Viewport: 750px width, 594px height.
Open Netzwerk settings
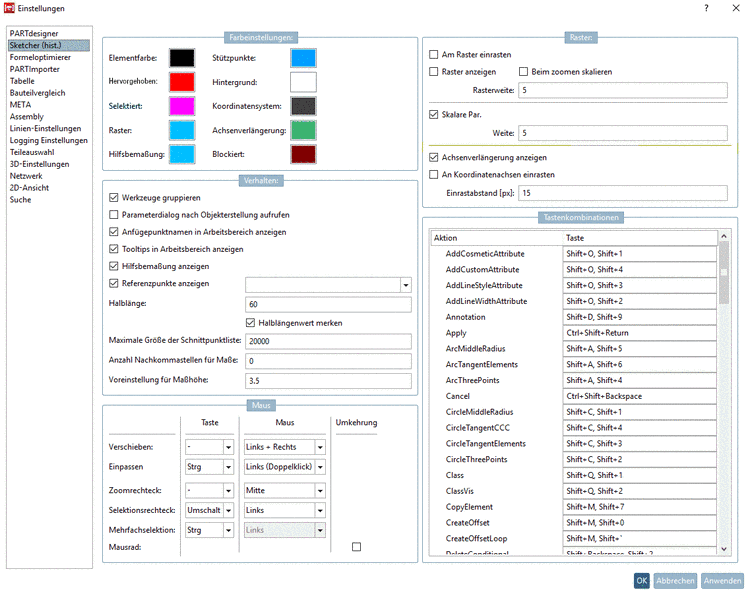pos(26,176)
